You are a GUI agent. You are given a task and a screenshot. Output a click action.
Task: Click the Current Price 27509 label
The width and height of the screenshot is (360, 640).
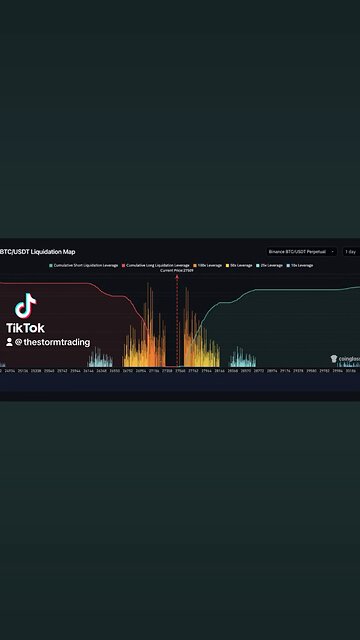177,270
